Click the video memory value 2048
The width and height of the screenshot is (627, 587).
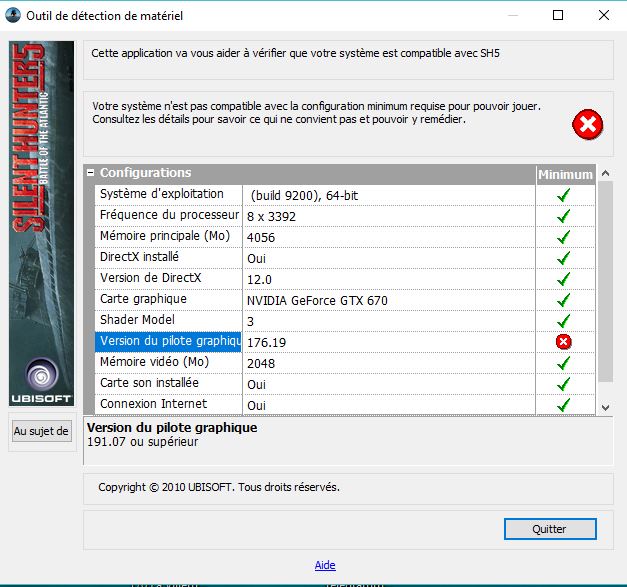(261, 363)
